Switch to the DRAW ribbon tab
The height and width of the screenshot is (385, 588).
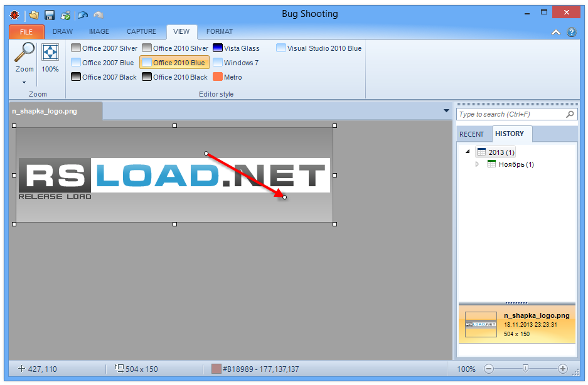pos(63,31)
